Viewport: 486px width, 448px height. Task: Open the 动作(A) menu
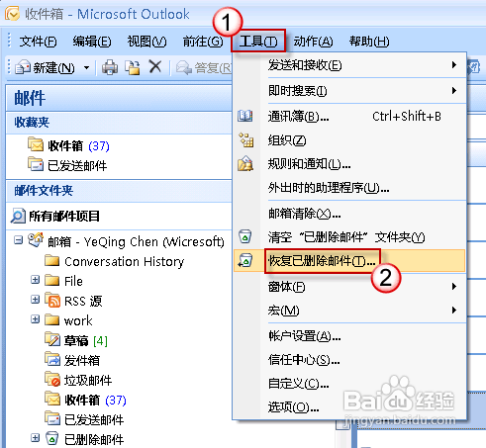(x=313, y=42)
